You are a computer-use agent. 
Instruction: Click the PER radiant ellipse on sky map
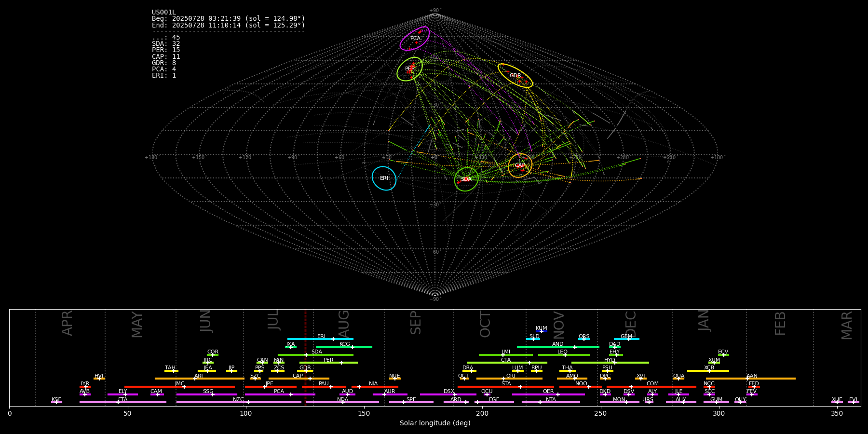[410, 69]
